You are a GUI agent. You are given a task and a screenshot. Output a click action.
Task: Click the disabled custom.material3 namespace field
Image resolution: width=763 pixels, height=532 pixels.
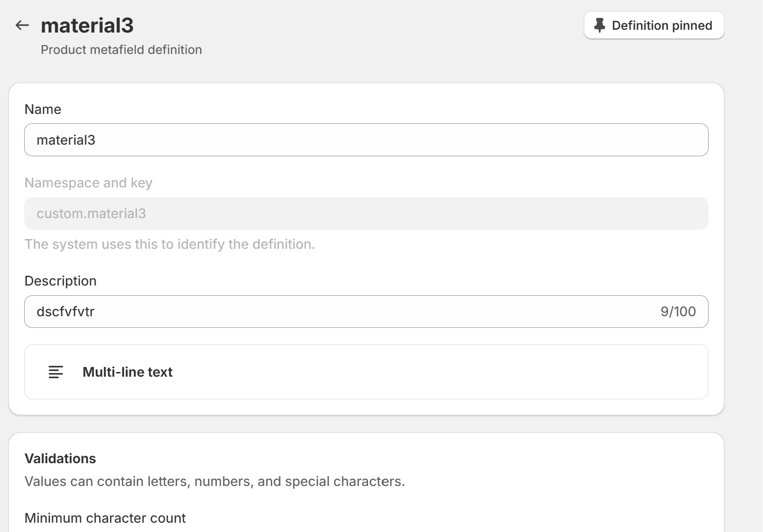coord(366,213)
